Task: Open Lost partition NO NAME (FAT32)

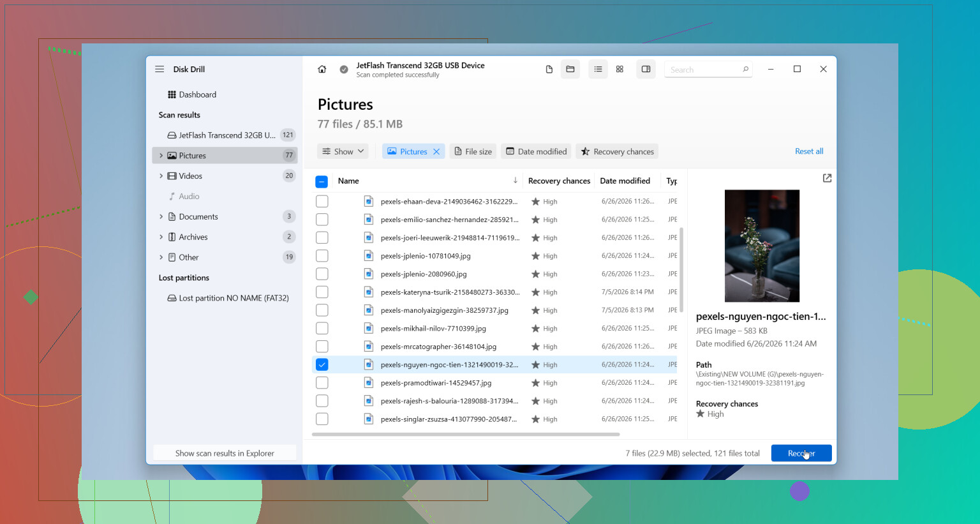Action: [x=225, y=298]
